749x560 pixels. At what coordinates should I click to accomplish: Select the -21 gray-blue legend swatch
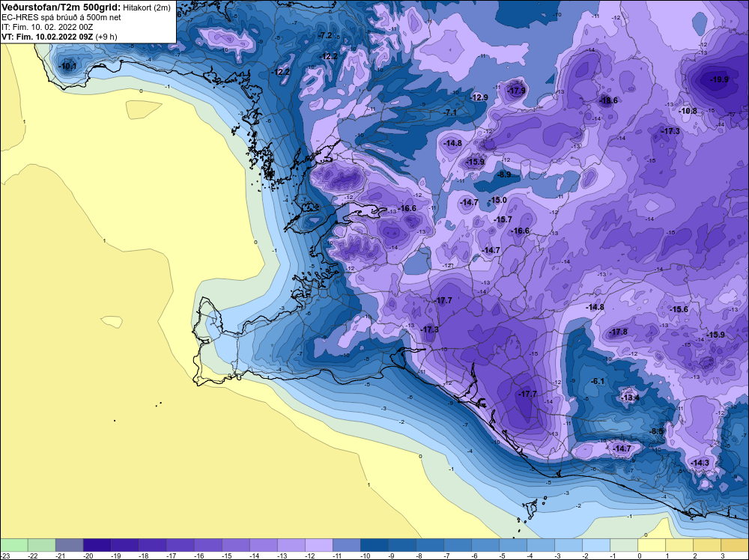coord(69,545)
